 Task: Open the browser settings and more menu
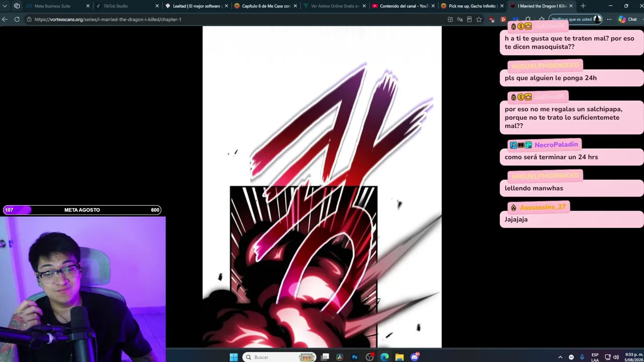[609, 19]
